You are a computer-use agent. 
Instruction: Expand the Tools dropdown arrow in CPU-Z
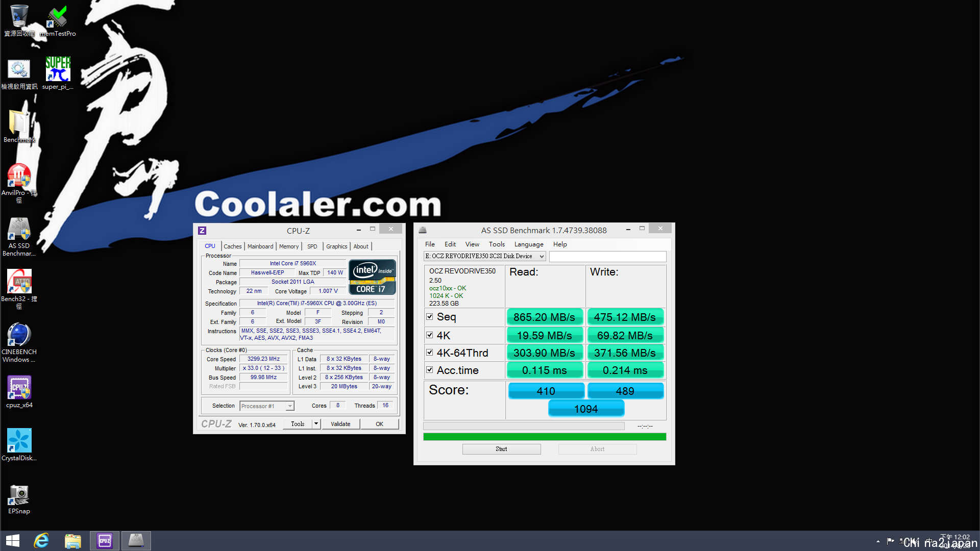[x=316, y=424]
